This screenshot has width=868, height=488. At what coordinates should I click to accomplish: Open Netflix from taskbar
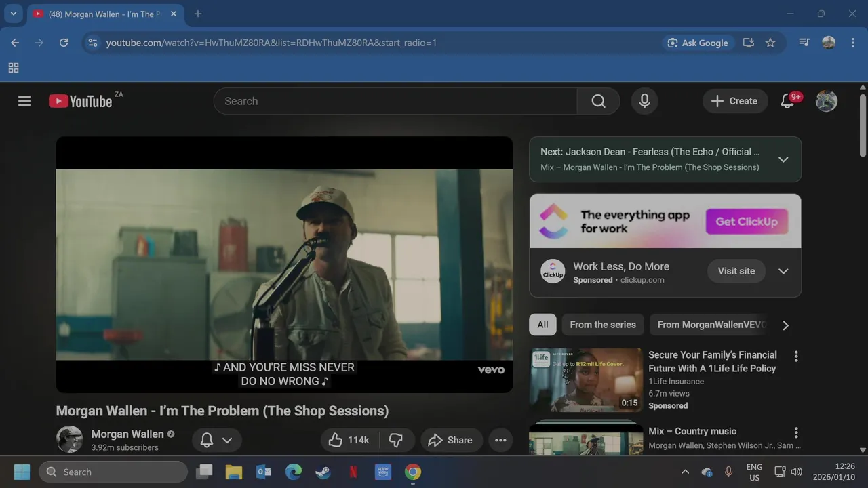click(353, 472)
